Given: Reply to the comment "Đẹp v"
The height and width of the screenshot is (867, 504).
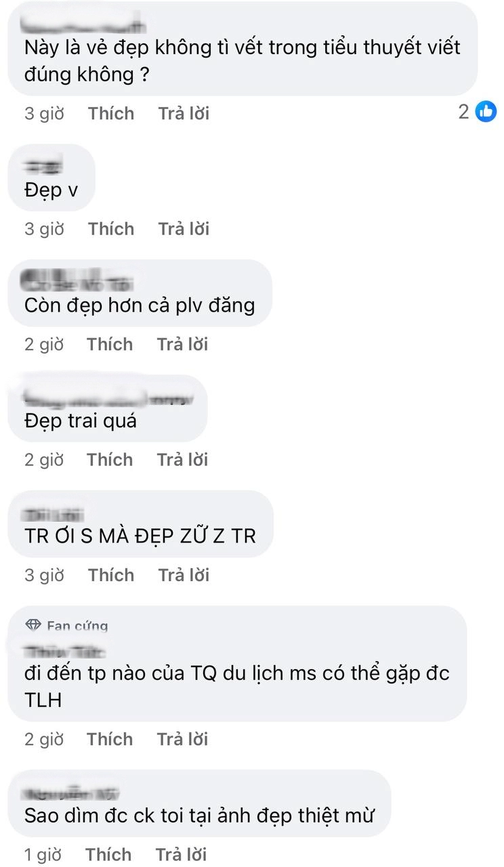Looking at the screenshot, I should pos(184,229).
